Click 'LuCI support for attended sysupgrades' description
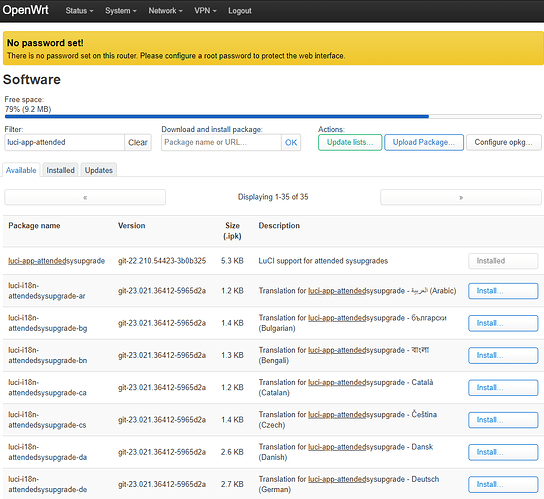 click(x=323, y=261)
